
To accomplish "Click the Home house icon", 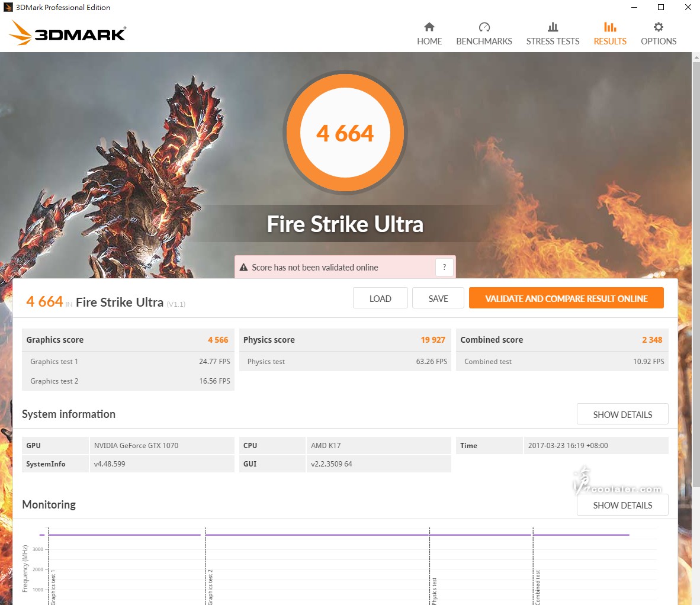I will click(x=429, y=27).
